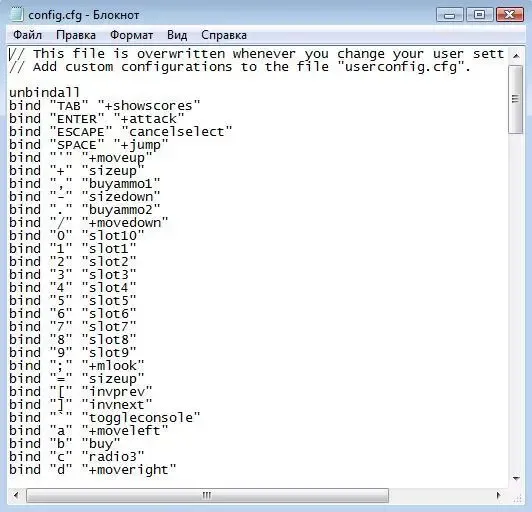Click the text "+mlook"
This screenshot has width=532, height=512.
coord(113,365)
